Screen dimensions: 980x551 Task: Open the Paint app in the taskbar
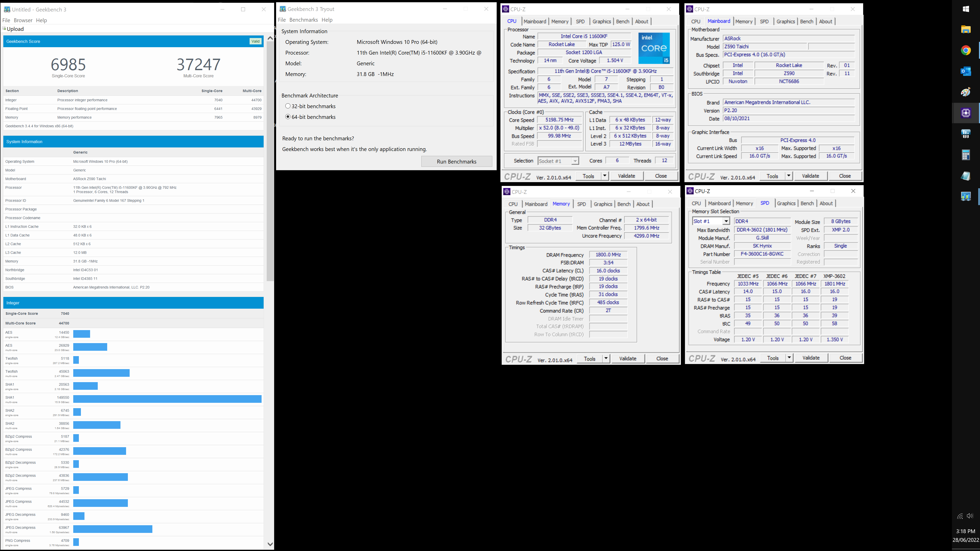(965, 92)
